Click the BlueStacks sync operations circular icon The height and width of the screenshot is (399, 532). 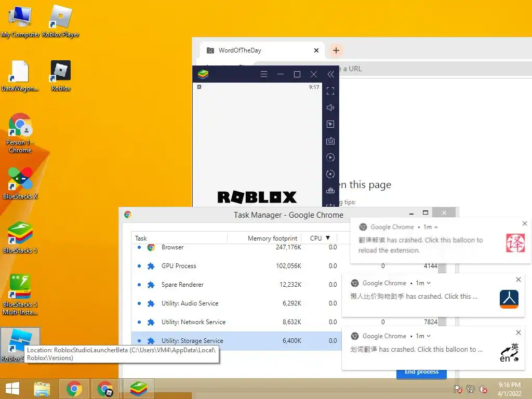pos(330,174)
